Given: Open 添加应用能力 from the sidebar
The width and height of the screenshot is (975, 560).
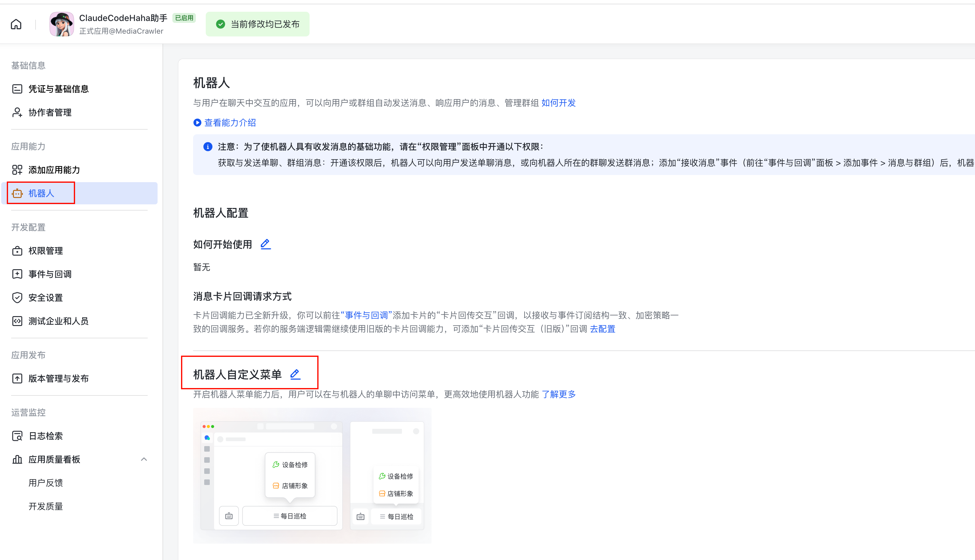Looking at the screenshot, I should [54, 169].
